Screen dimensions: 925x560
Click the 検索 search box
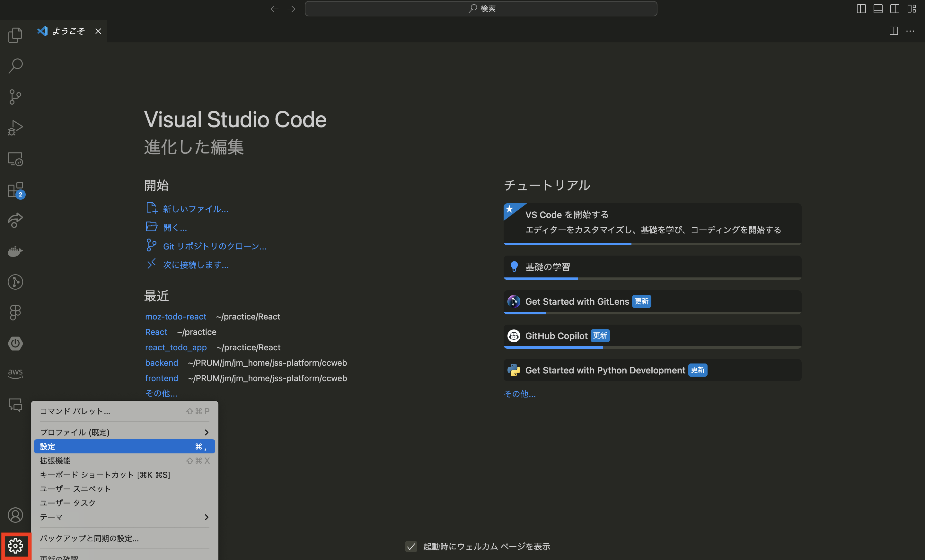tap(481, 9)
